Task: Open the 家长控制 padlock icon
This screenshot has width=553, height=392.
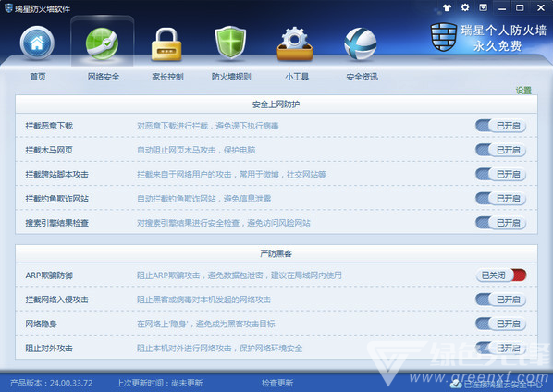Action: point(166,44)
